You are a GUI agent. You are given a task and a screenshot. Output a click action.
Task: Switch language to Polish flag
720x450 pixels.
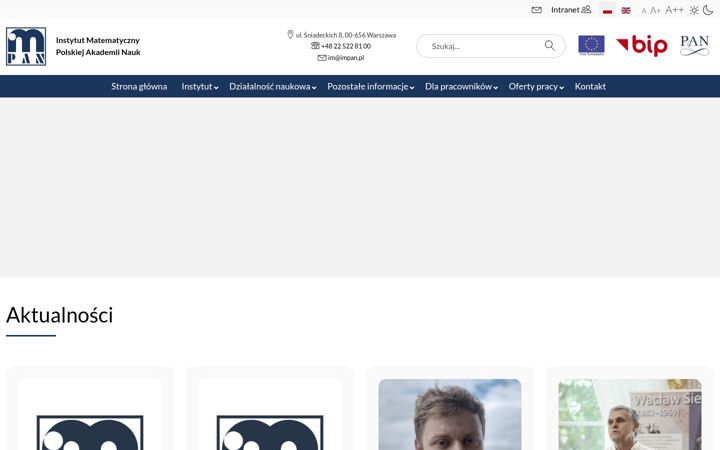607,10
